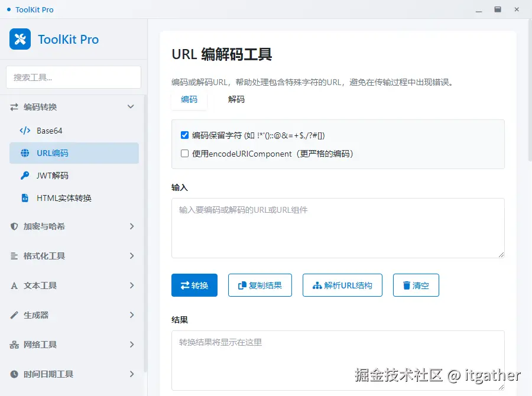Image resolution: width=532 pixels, height=396 pixels.
Task: Click the 解析URL结构 button
Action: click(342, 285)
